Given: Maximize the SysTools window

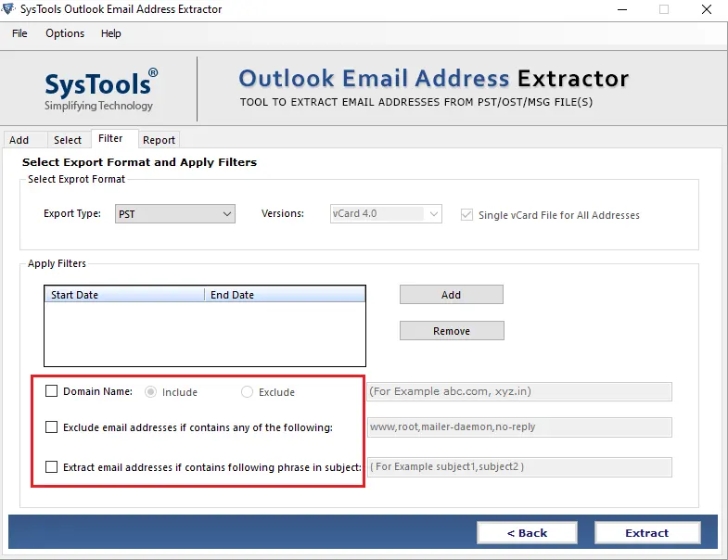Looking at the screenshot, I should 664,9.
